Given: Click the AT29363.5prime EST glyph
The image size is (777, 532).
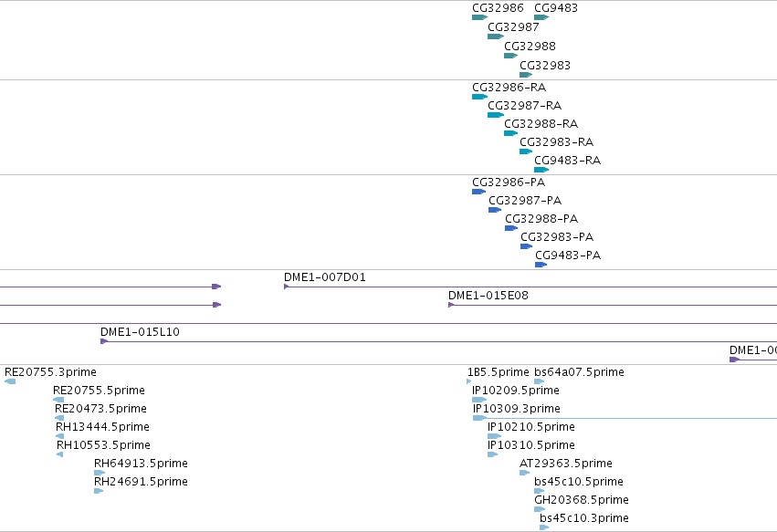Looking at the screenshot, I should click(x=524, y=473).
